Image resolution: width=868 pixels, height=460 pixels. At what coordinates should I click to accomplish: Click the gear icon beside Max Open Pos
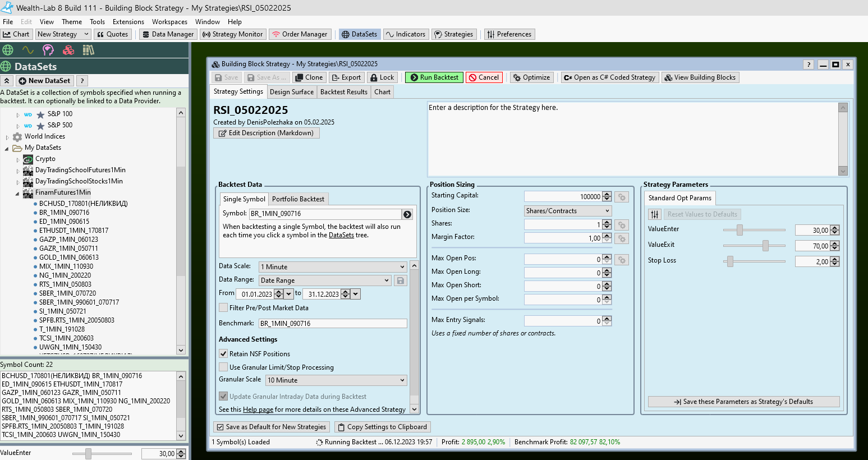coord(622,260)
